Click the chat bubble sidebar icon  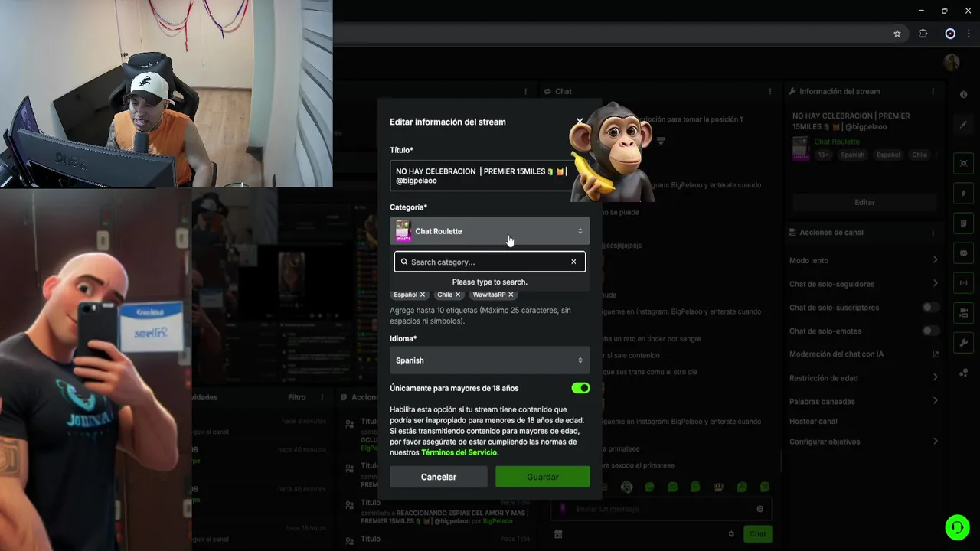click(x=963, y=253)
